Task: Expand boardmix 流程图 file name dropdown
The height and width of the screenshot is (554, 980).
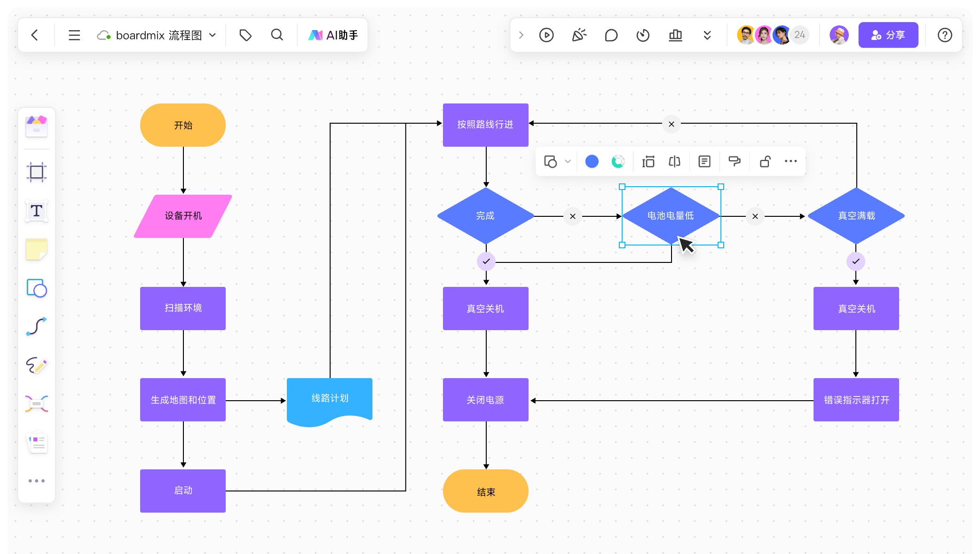Action: 213,35
